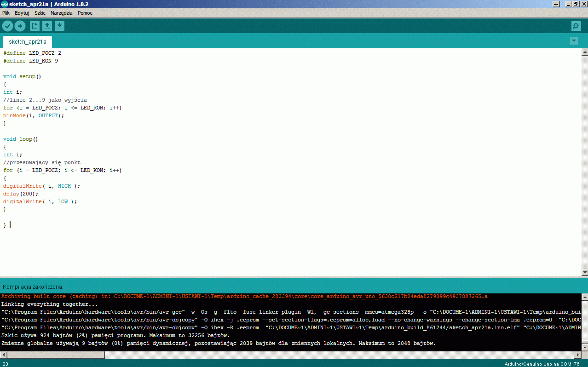Open the Serial Monitor magnifier icon
Image resolution: width=588 pixels, height=367 pixels.
(576, 26)
